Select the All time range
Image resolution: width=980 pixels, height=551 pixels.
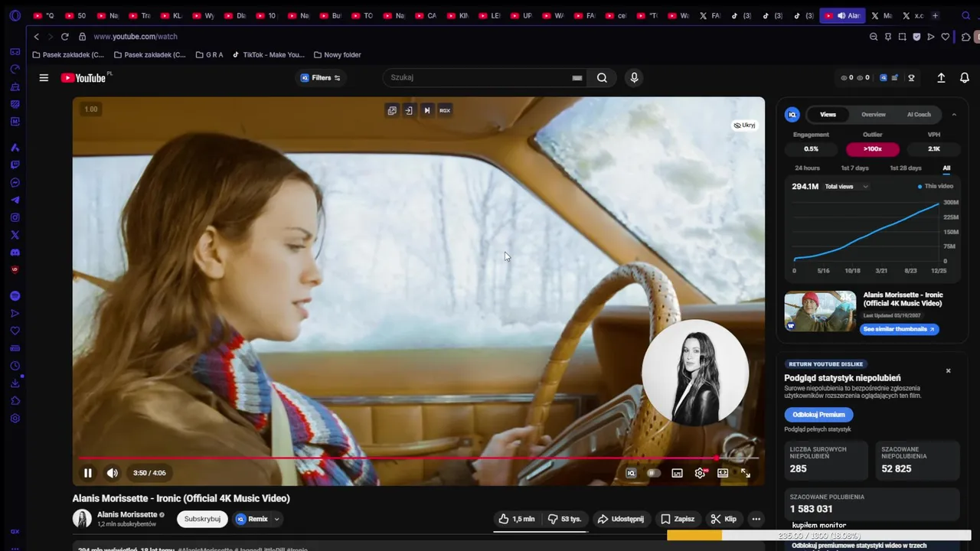click(x=946, y=168)
